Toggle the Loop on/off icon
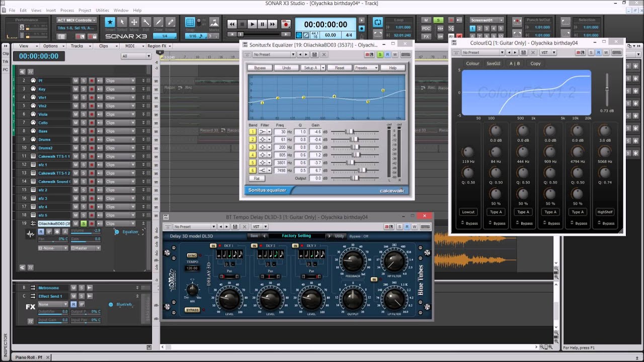This screenshot has width=644, height=362. 378,22
